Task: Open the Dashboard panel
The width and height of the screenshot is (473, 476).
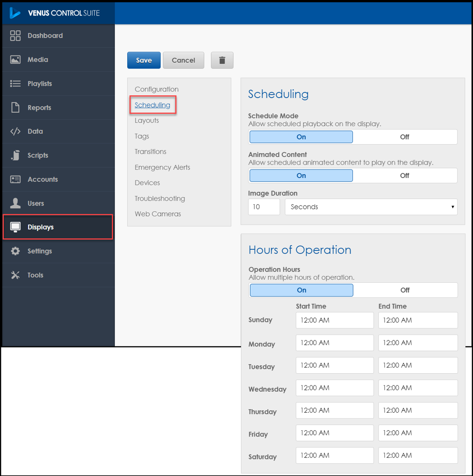Action: pyautogui.click(x=45, y=36)
